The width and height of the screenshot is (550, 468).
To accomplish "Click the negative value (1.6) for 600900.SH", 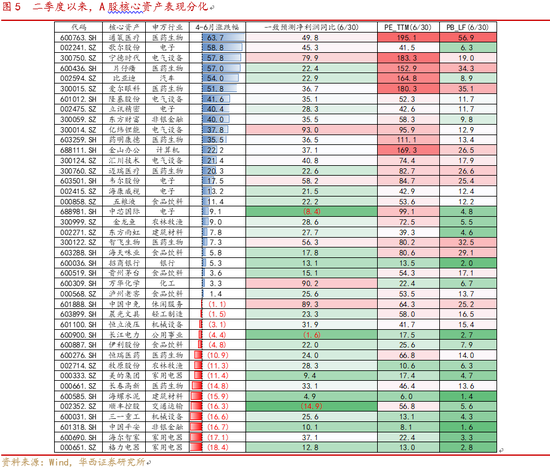I will point(311,335).
